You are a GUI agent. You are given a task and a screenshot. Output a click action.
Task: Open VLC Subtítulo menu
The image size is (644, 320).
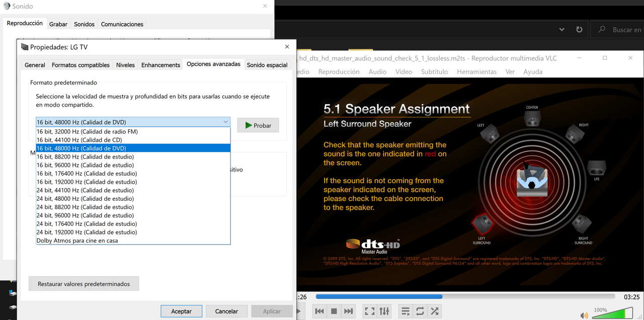435,71
